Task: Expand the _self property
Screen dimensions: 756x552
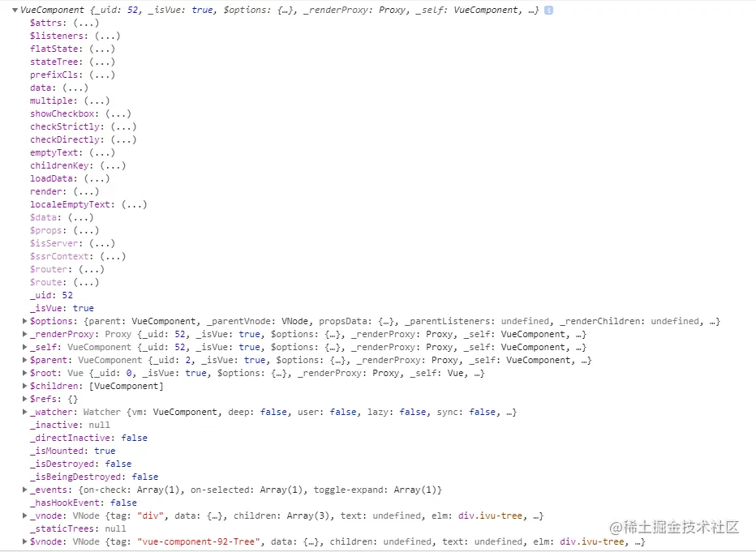Action: click(x=24, y=347)
